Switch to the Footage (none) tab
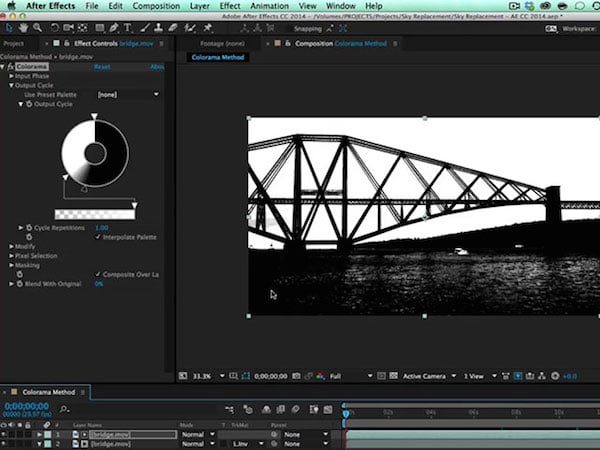600x450 pixels. (222, 44)
